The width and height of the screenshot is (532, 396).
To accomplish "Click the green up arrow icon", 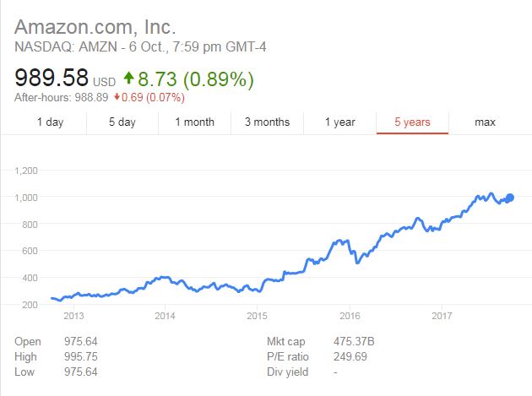I will point(128,79).
